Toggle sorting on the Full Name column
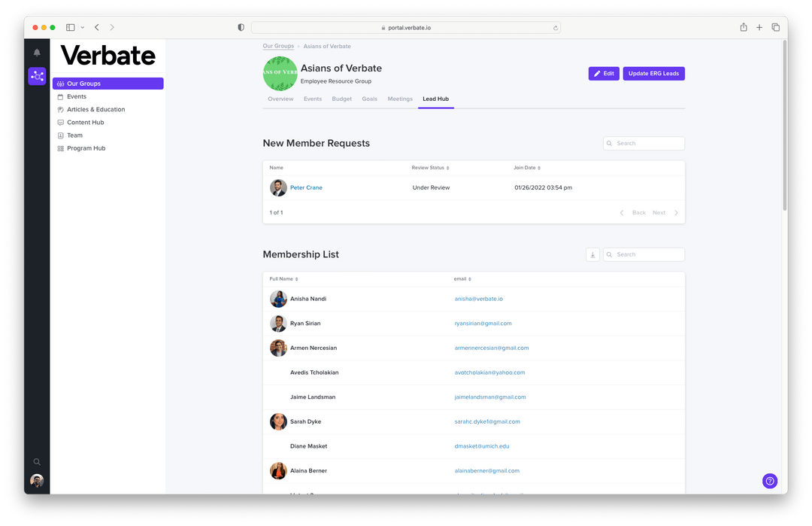This screenshot has width=812, height=526. click(296, 278)
